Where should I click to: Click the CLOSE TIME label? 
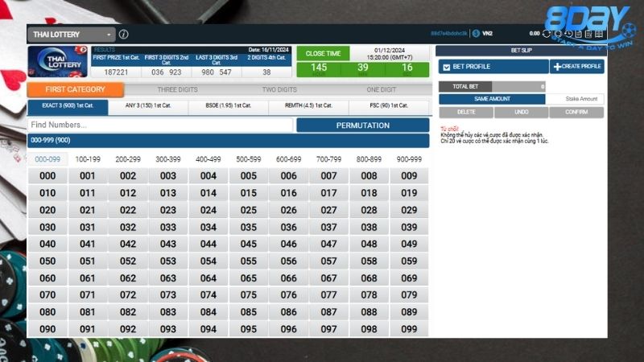click(324, 53)
